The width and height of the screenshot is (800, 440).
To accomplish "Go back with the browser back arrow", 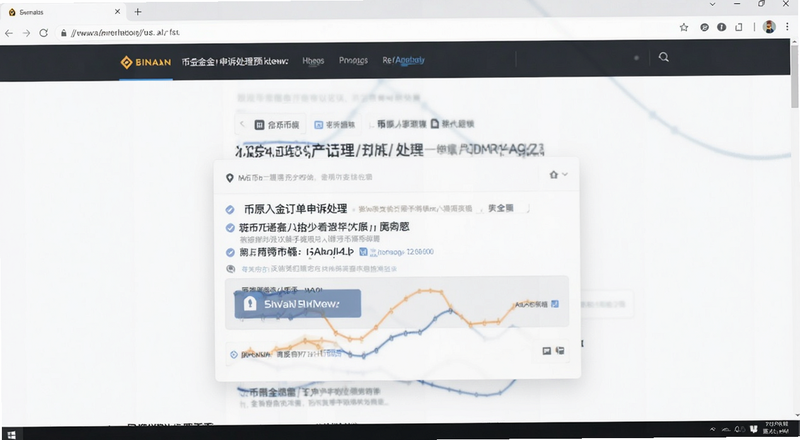I will click(x=9, y=33).
